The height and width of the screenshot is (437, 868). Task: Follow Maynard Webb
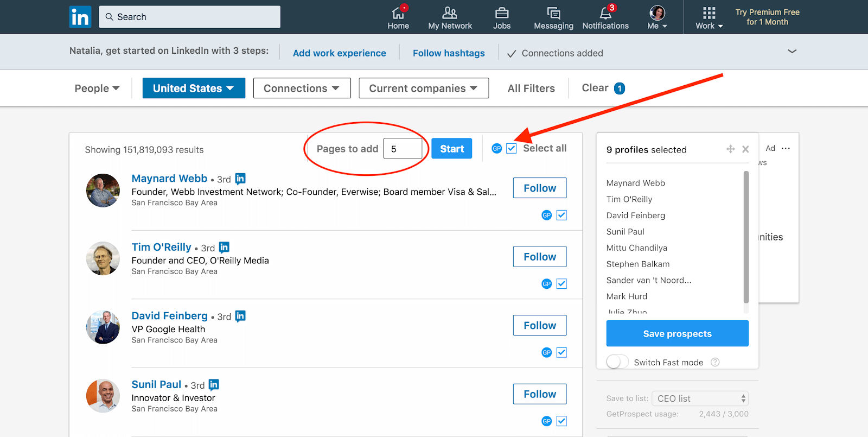(x=540, y=188)
